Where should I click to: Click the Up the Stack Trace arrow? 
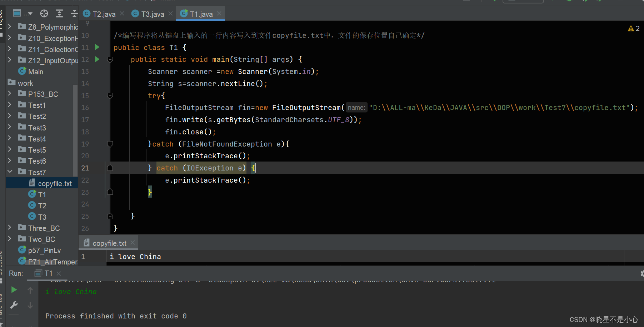(x=30, y=290)
